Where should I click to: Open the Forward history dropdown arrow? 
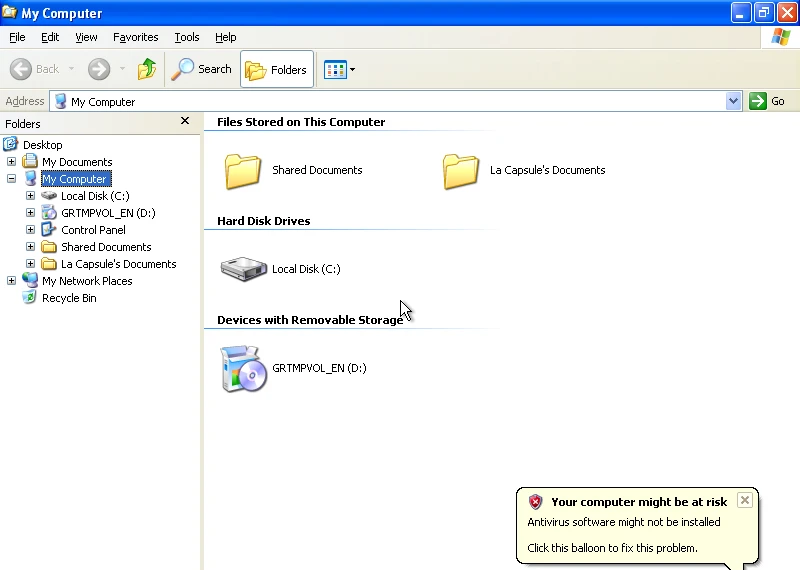[122, 69]
